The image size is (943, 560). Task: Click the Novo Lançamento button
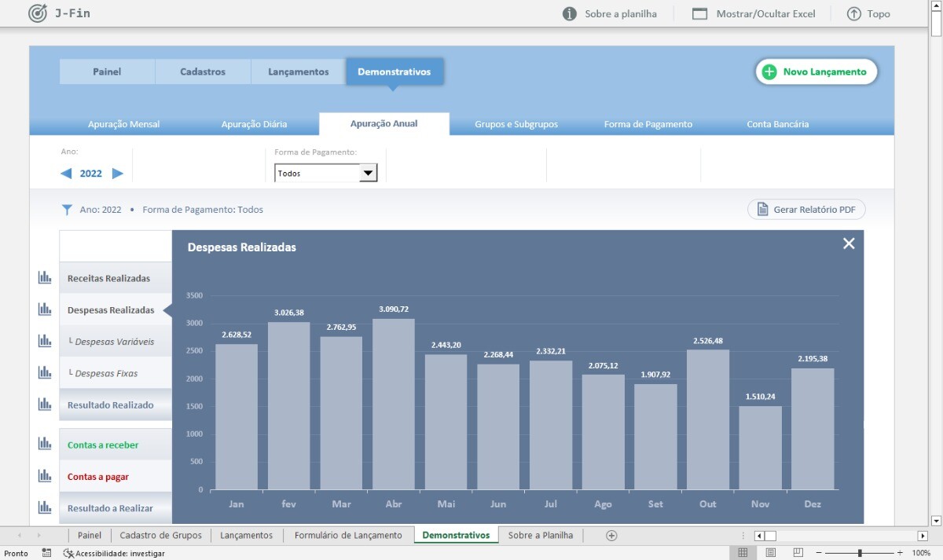[x=816, y=71]
